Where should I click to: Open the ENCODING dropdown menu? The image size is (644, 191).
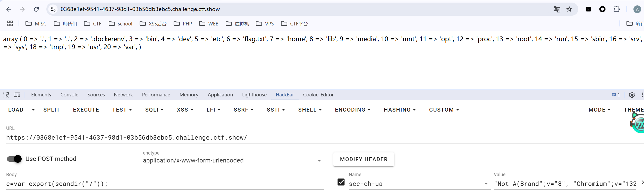352,110
